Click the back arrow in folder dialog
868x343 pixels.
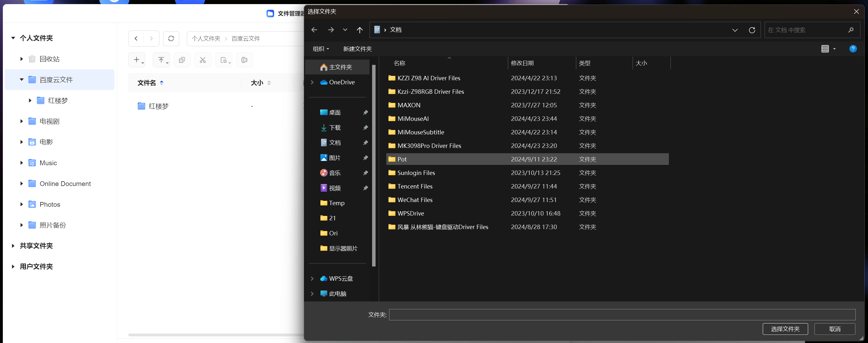pyautogui.click(x=314, y=30)
